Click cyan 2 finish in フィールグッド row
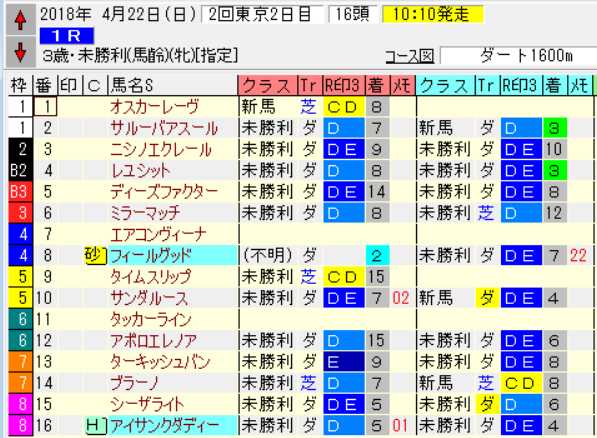The height and width of the screenshot is (438, 597). (377, 256)
